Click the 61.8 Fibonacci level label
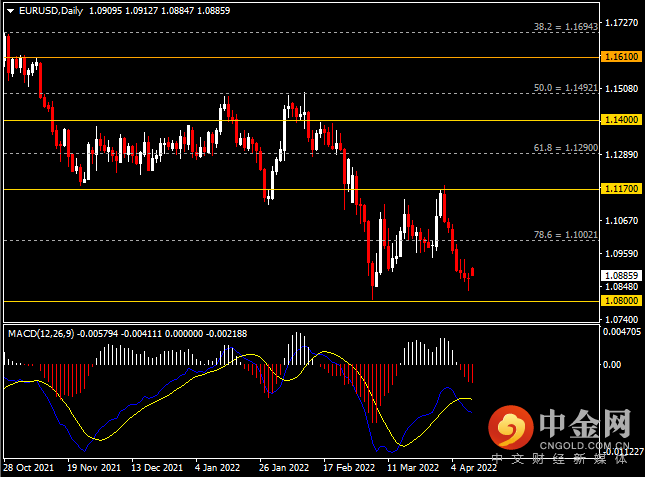 click(x=565, y=147)
